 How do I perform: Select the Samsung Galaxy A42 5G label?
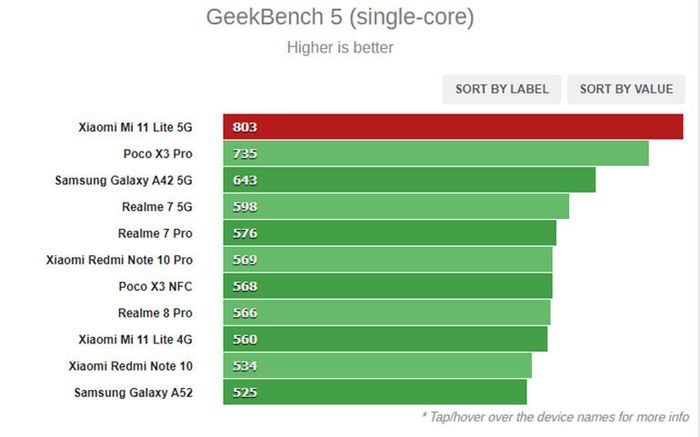coord(124,180)
